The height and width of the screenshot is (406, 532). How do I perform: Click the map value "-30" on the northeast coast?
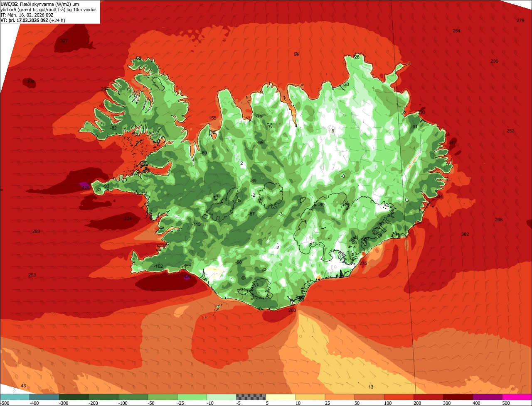click(346, 84)
